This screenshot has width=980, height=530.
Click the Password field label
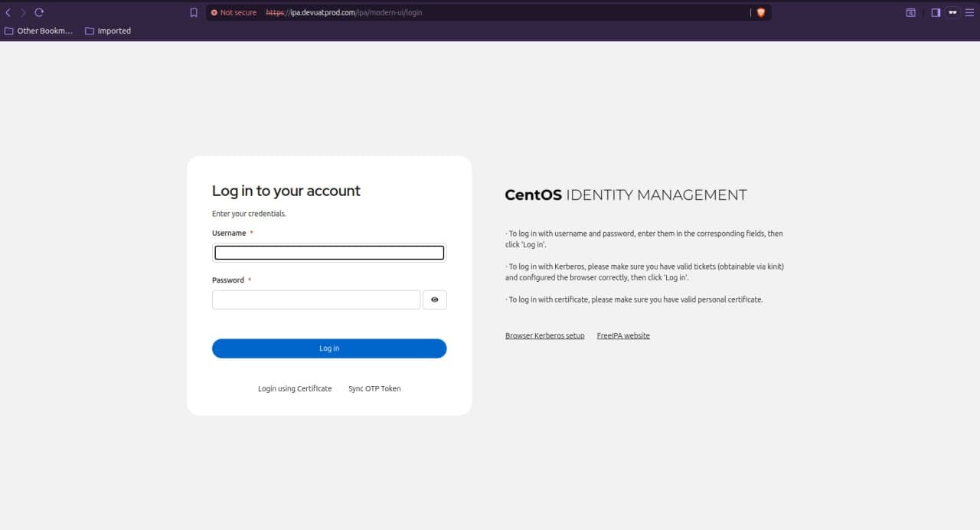[228, 280]
